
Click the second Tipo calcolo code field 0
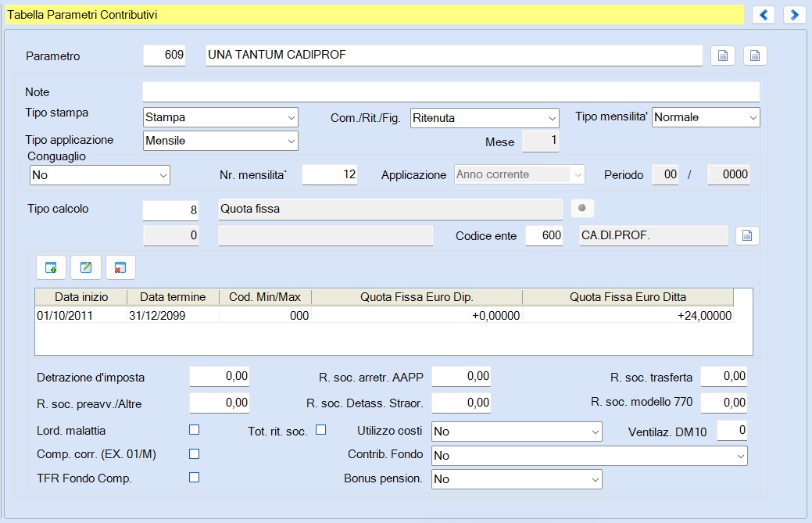(x=171, y=235)
